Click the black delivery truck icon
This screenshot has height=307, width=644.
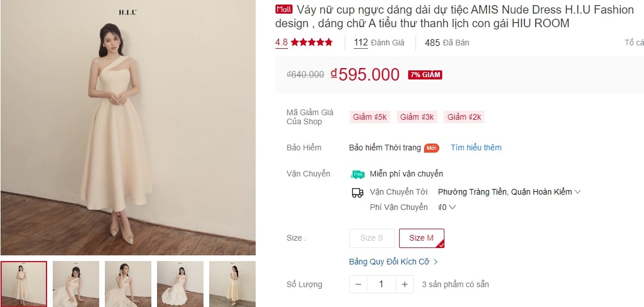[x=358, y=193]
